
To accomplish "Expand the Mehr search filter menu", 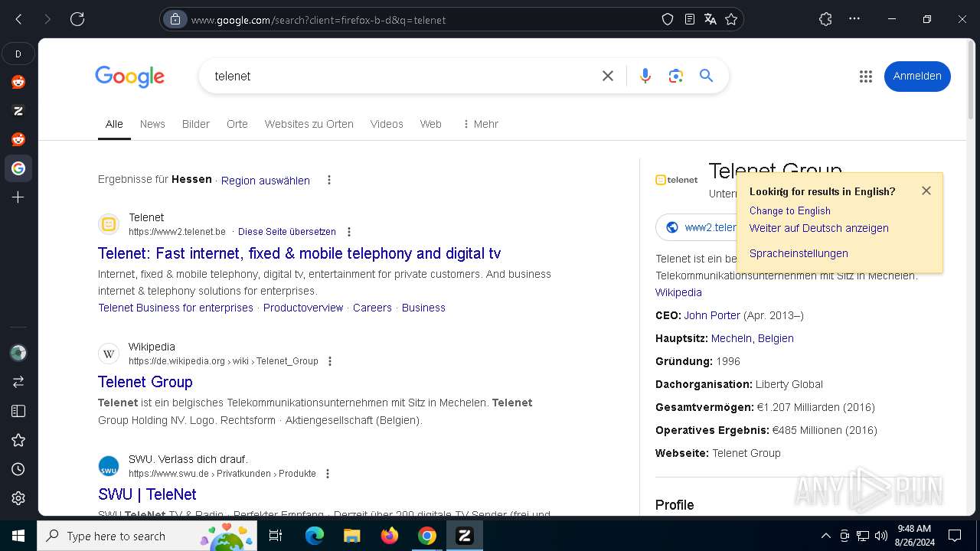I will point(480,124).
